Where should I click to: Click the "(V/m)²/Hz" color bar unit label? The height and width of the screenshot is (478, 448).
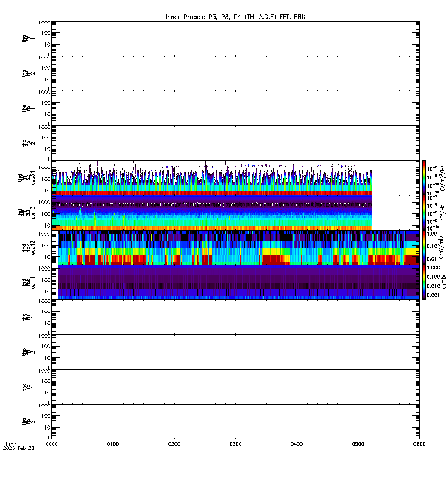click(x=443, y=177)
